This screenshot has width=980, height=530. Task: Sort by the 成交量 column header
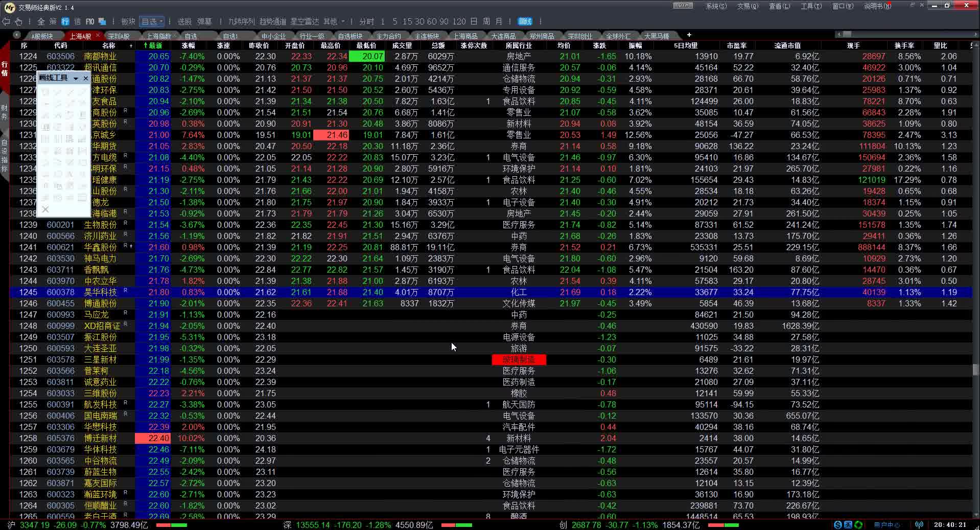(402, 45)
